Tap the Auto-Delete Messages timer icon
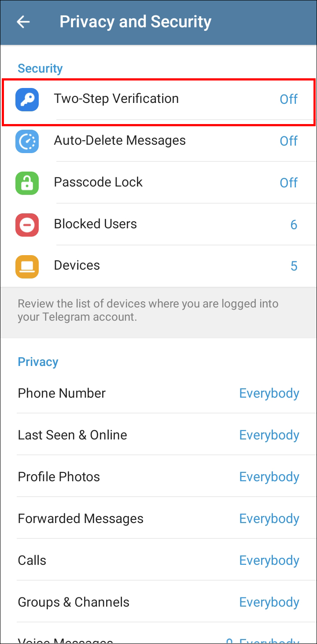The image size is (317, 644). (27, 141)
